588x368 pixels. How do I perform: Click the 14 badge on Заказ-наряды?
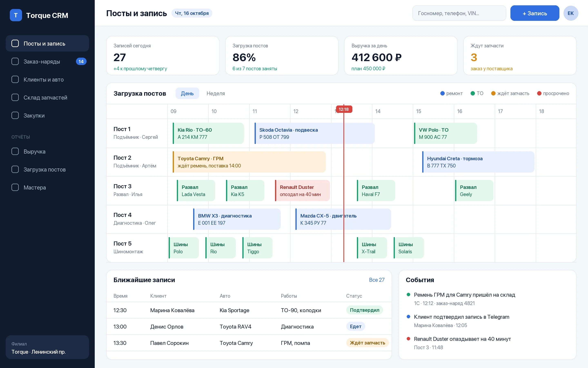[x=81, y=62]
